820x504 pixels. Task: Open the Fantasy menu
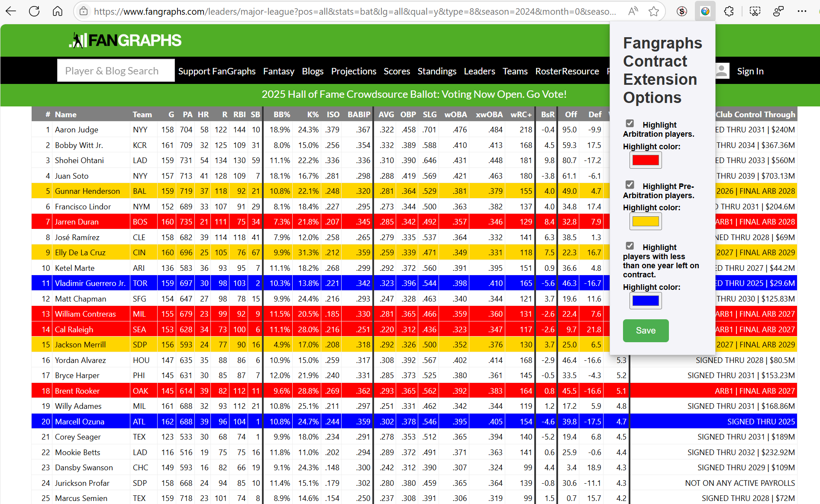click(279, 71)
